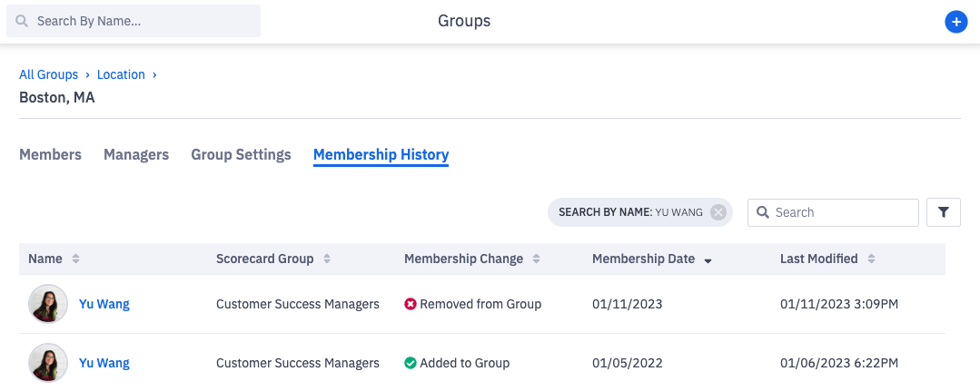This screenshot has height=391, width=980.
Task: Go to the Group Settings tab
Action: pos(241,154)
